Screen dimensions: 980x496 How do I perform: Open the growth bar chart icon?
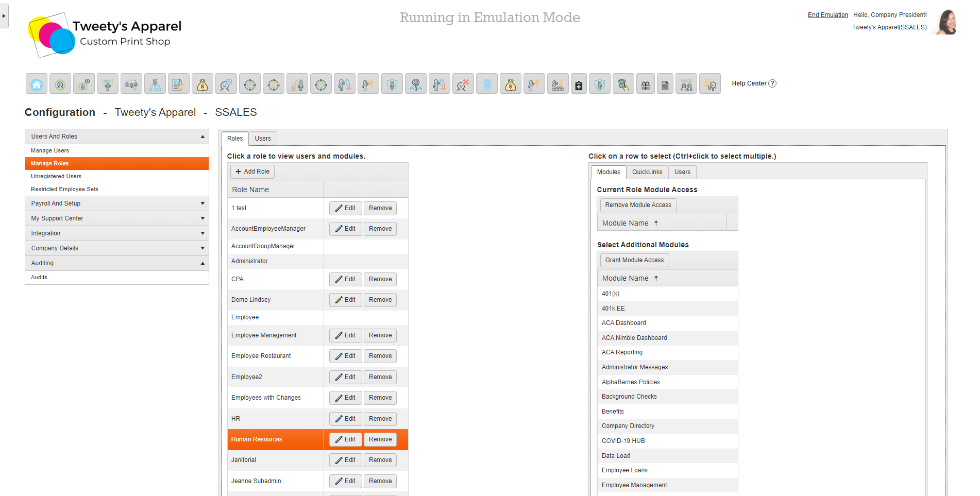click(x=297, y=83)
